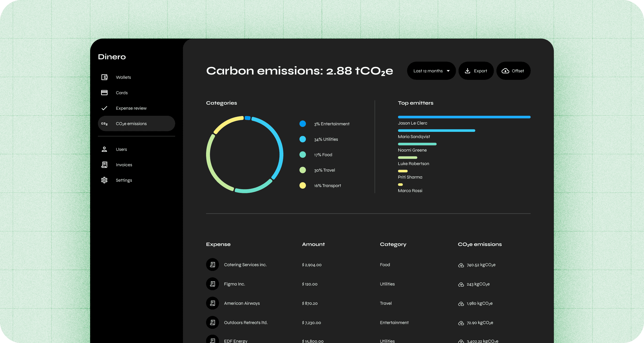Select the Expense review menu item
The height and width of the screenshot is (343, 644).
[131, 108]
